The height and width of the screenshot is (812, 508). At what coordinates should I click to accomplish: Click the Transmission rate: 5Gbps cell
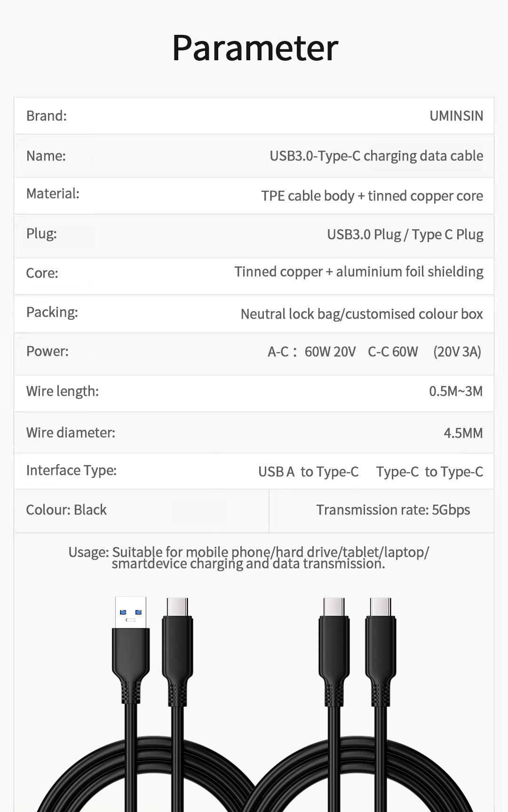(x=393, y=510)
